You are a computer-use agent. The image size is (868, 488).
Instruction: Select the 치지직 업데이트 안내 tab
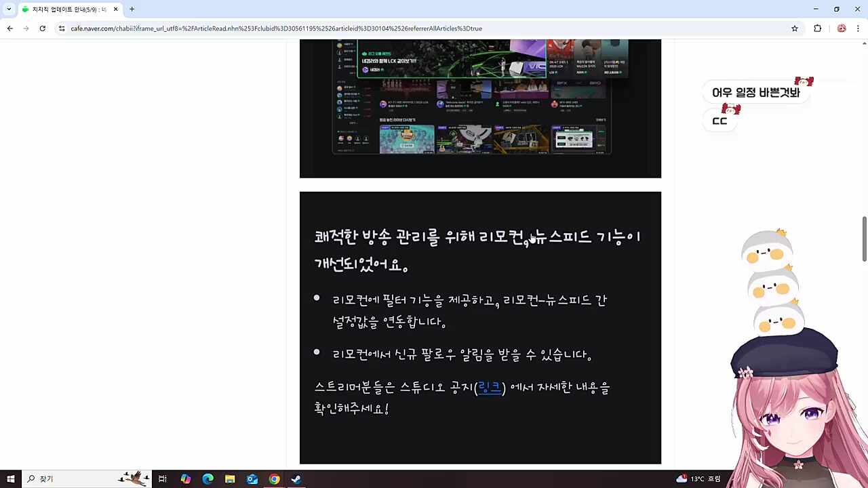coord(70,9)
